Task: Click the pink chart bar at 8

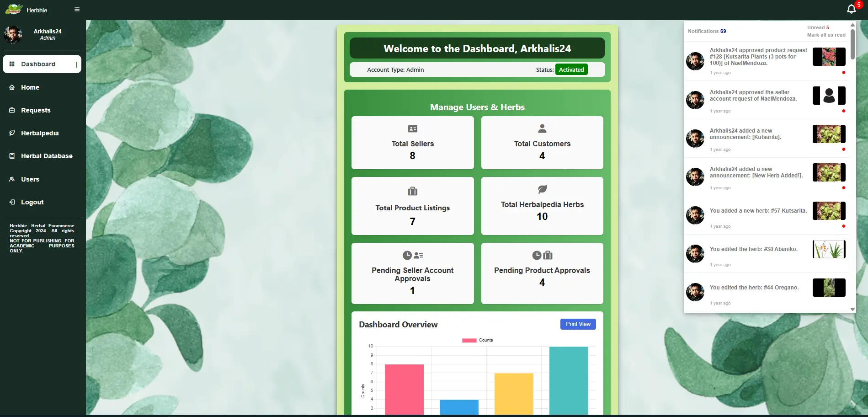Action: [x=404, y=389]
